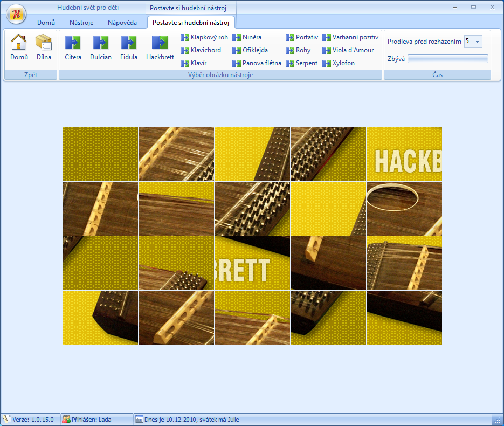Viewport: 504px width, 426px height.
Task: Grab the window resize grip
Action: click(498, 420)
